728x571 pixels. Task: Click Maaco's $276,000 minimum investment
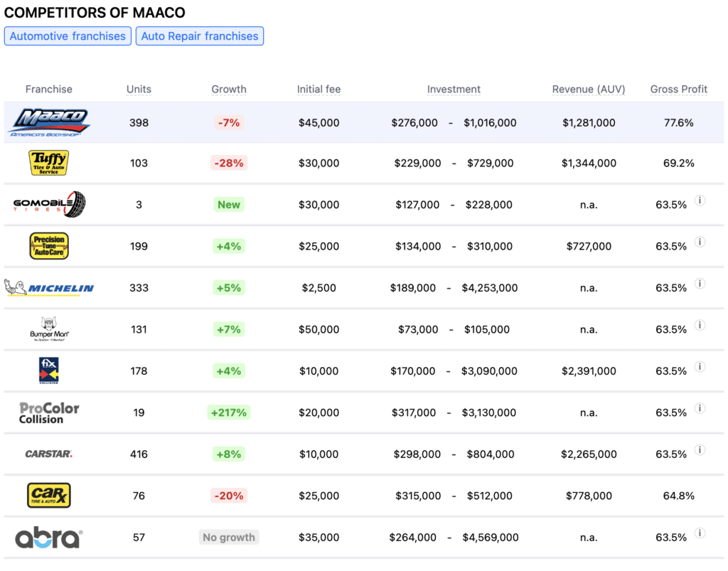[x=414, y=122]
